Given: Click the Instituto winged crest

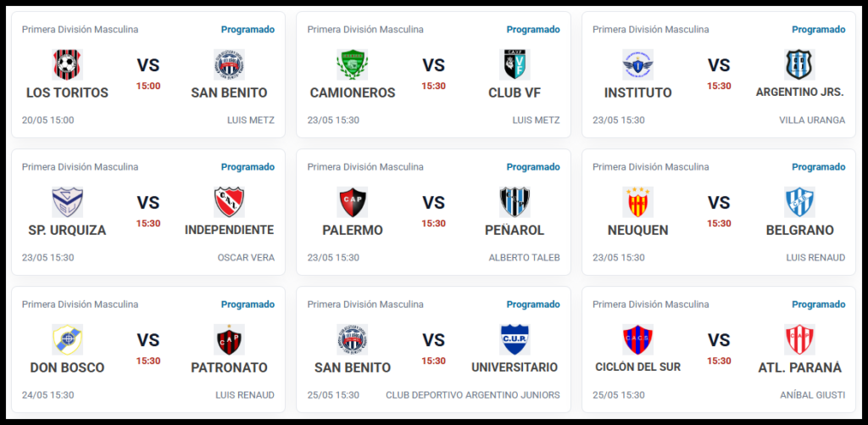Looking at the screenshot, I should point(637,64).
